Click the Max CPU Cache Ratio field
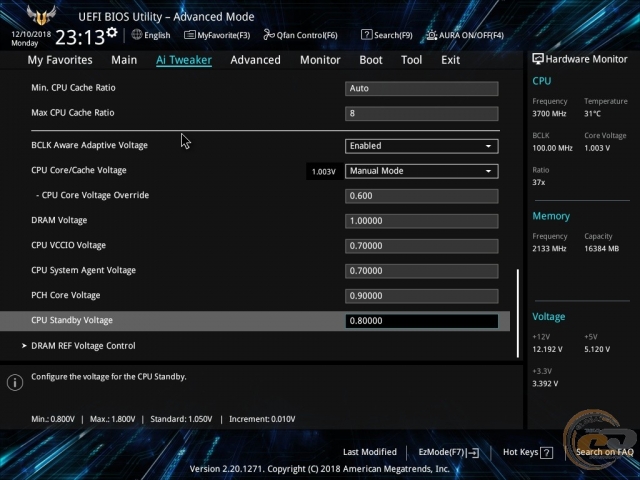 [x=422, y=113]
